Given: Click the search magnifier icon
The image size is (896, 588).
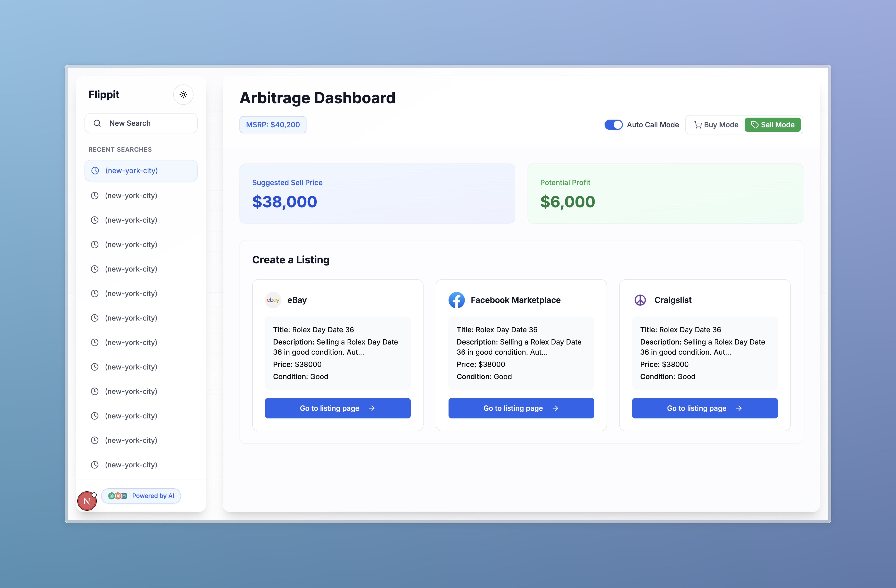Looking at the screenshot, I should [x=97, y=123].
